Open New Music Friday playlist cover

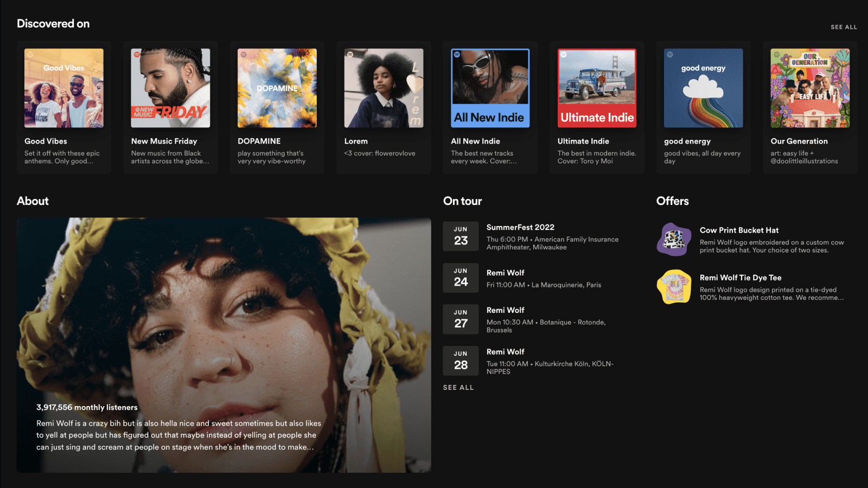pyautogui.click(x=170, y=88)
